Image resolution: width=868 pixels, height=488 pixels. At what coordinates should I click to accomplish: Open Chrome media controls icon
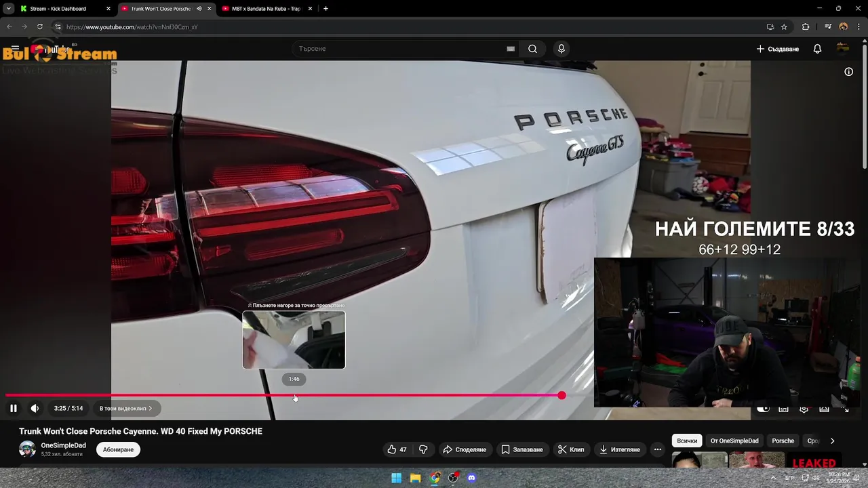pos(828,27)
